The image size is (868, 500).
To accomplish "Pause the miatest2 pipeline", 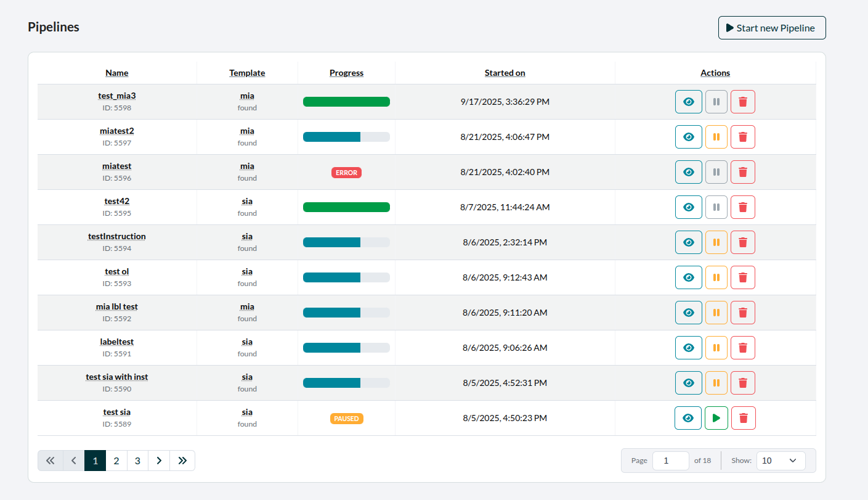I will coord(716,137).
